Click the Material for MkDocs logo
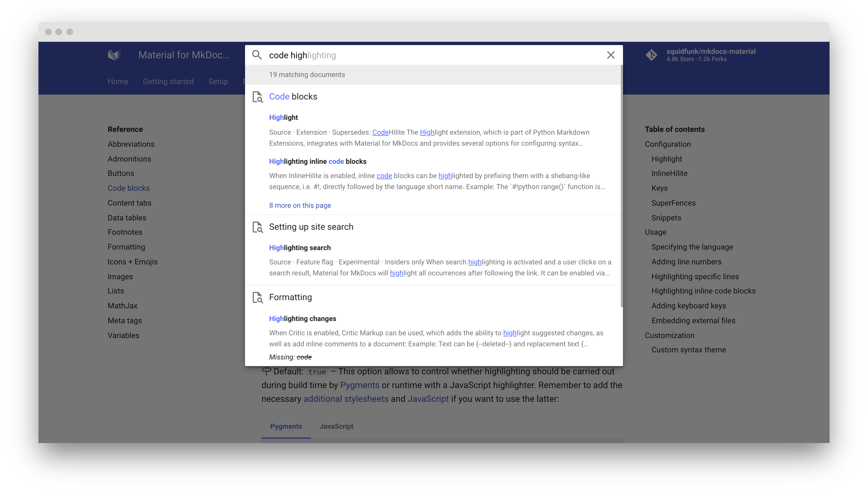Screen dimensions: 868x498 [114, 55]
